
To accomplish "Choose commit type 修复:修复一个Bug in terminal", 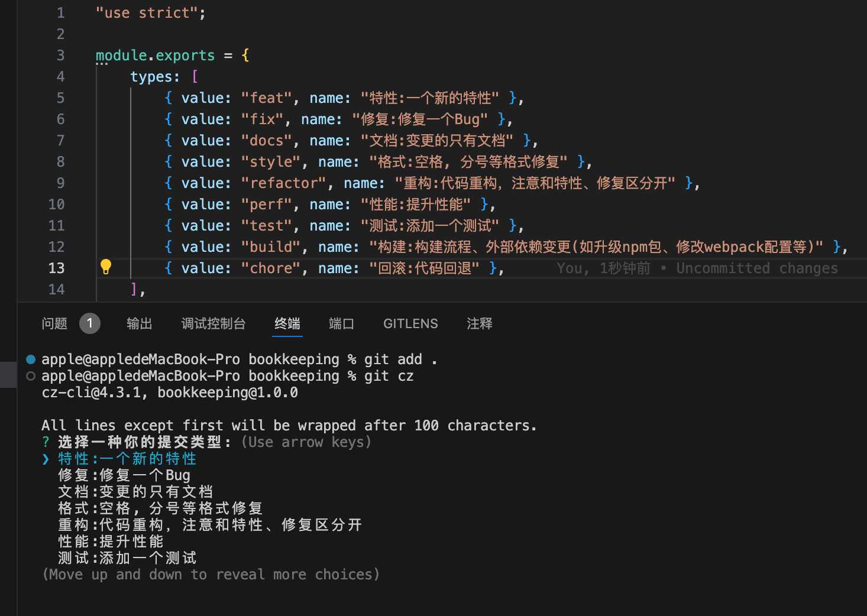I will tap(124, 475).
